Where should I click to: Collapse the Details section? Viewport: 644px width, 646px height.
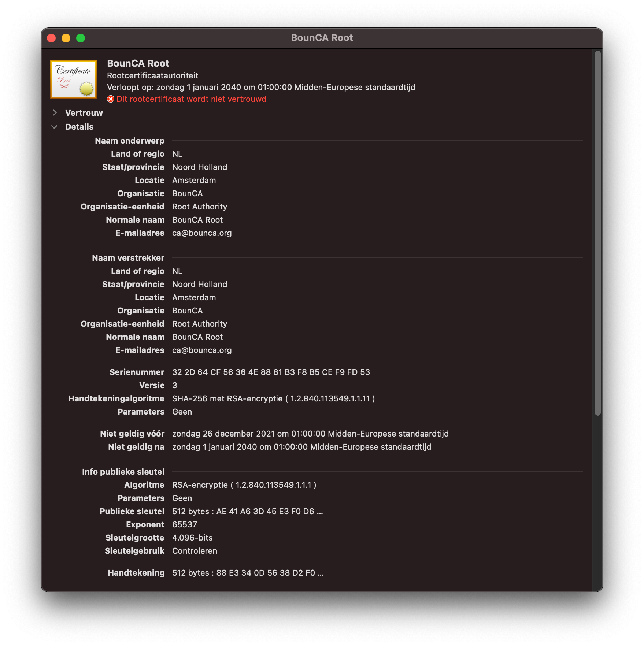(55, 127)
